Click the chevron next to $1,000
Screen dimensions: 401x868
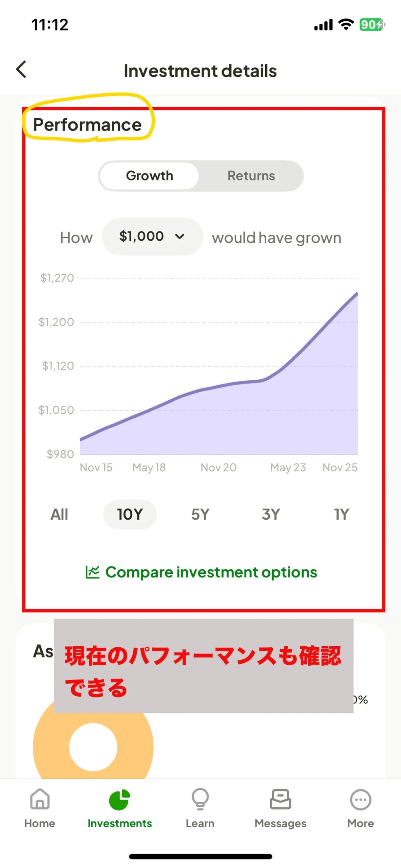179,236
